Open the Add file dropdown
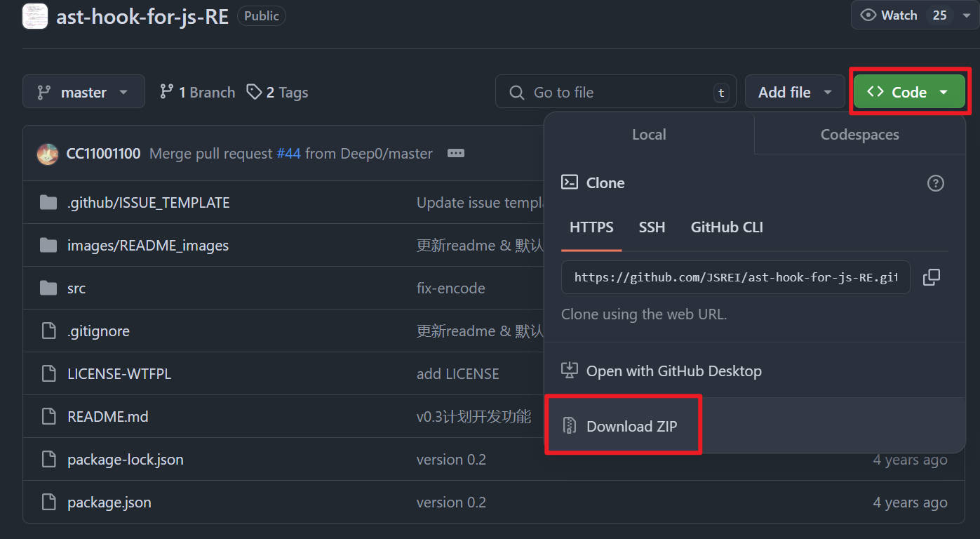 coord(795,92)
